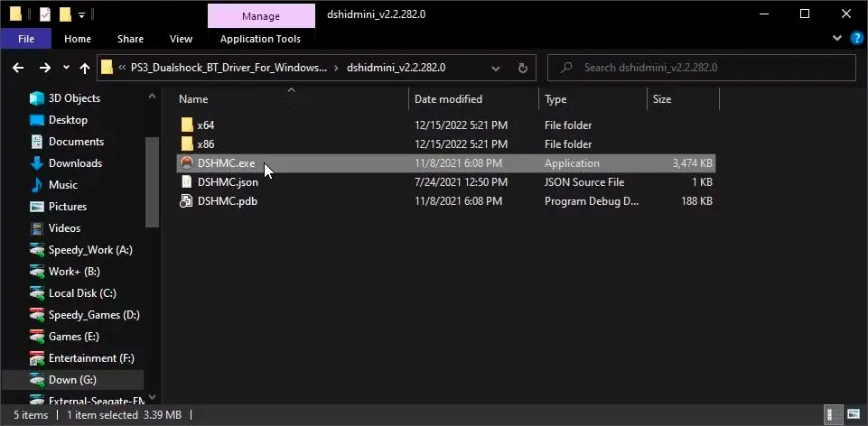
Task: Click the File Explorer title bar folder icon
Action: click(x=16, y=14)
